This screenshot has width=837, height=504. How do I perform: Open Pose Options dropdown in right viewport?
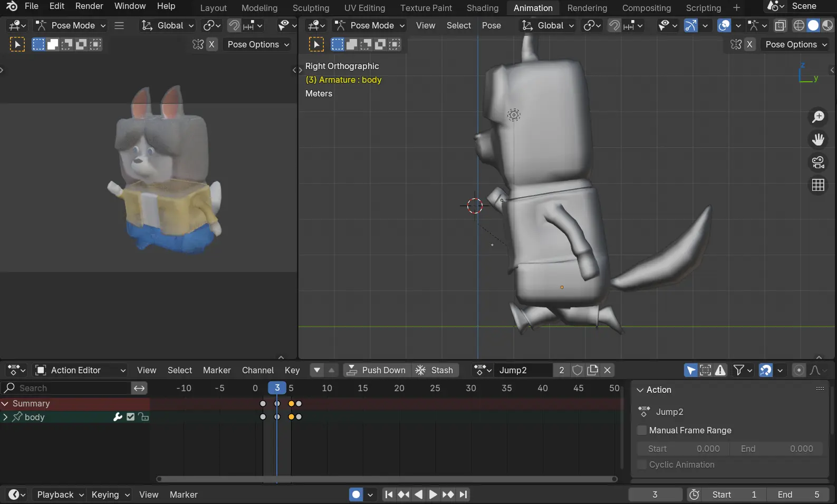click(795, 44)
